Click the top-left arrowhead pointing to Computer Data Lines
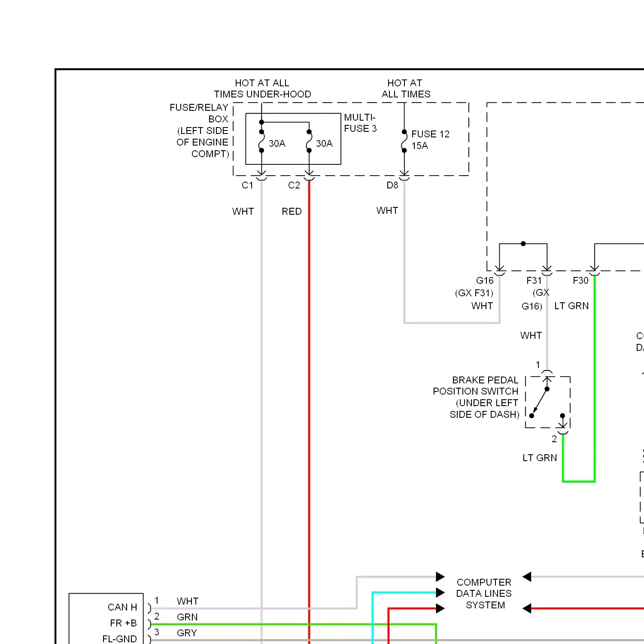Screen dimensions: 644x644 click(440, 577)
